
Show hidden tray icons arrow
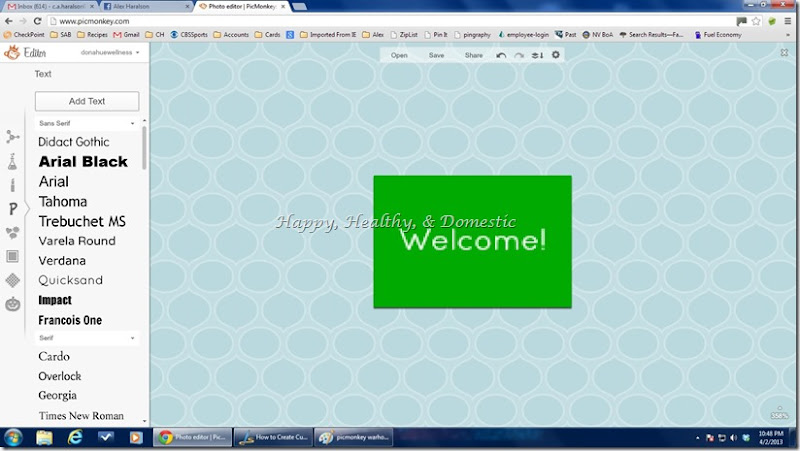697,438
